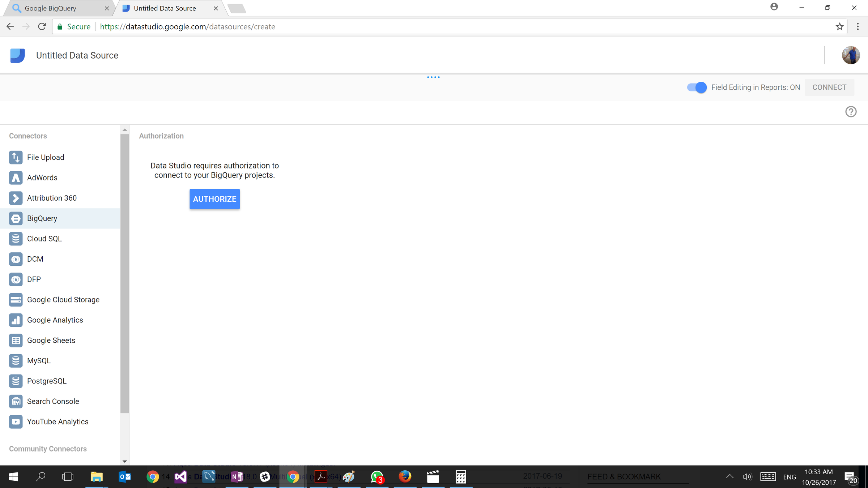
Task: Click the Search Console connector label
Action: click(x=53, y=401)
